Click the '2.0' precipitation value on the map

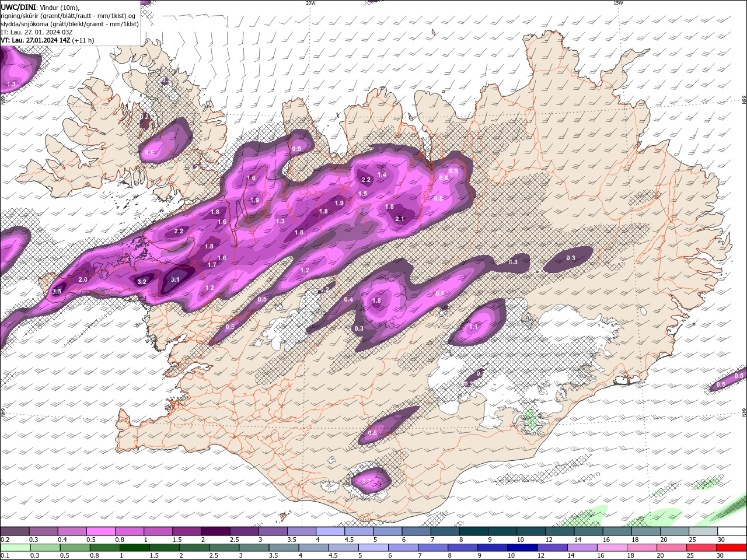pyautogui.click(x=83, y=280)
